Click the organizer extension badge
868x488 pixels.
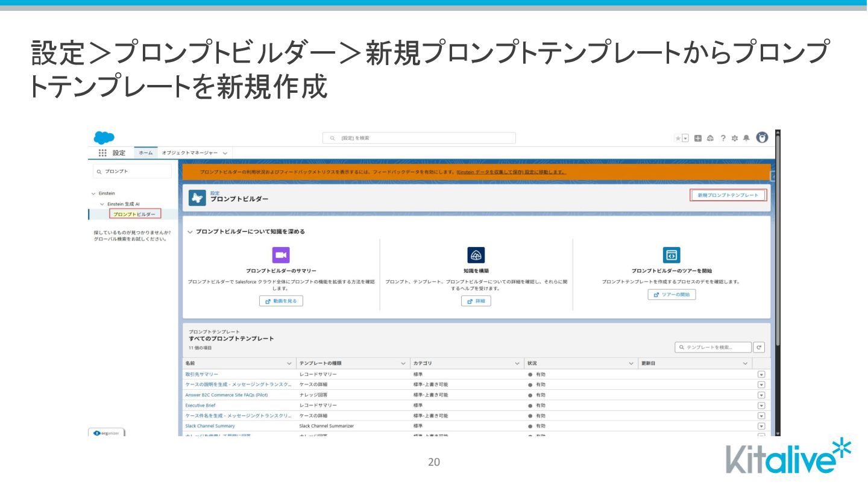(x=107, y=433)
